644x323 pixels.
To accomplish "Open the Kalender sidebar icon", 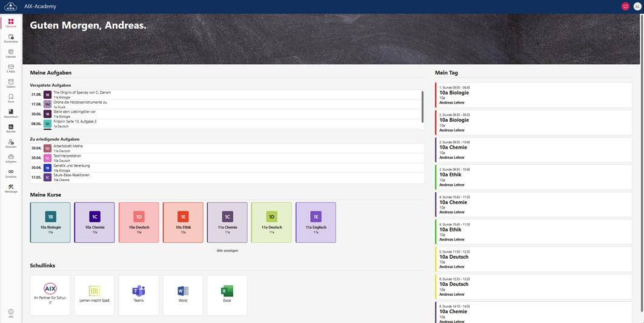I will click(11, 53).
